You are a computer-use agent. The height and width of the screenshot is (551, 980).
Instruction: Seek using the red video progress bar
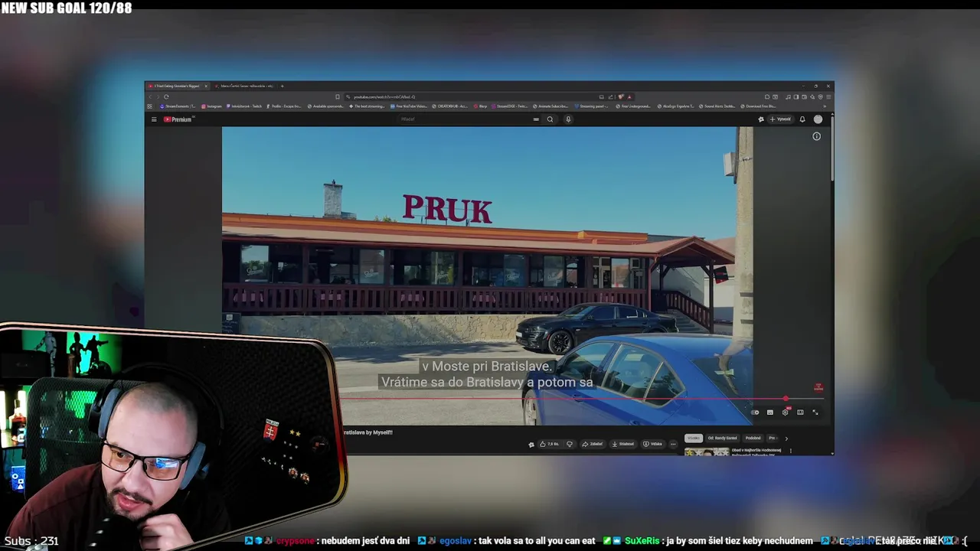point(582,399)
